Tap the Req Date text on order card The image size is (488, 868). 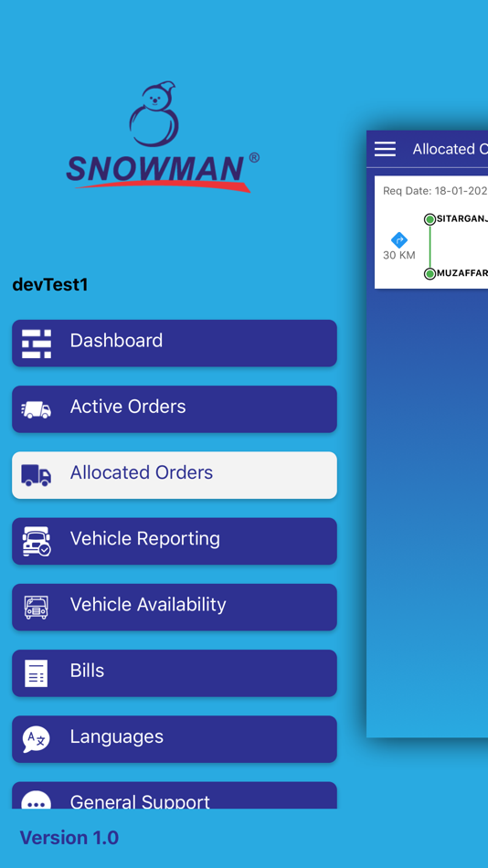(x=435, y=191)
